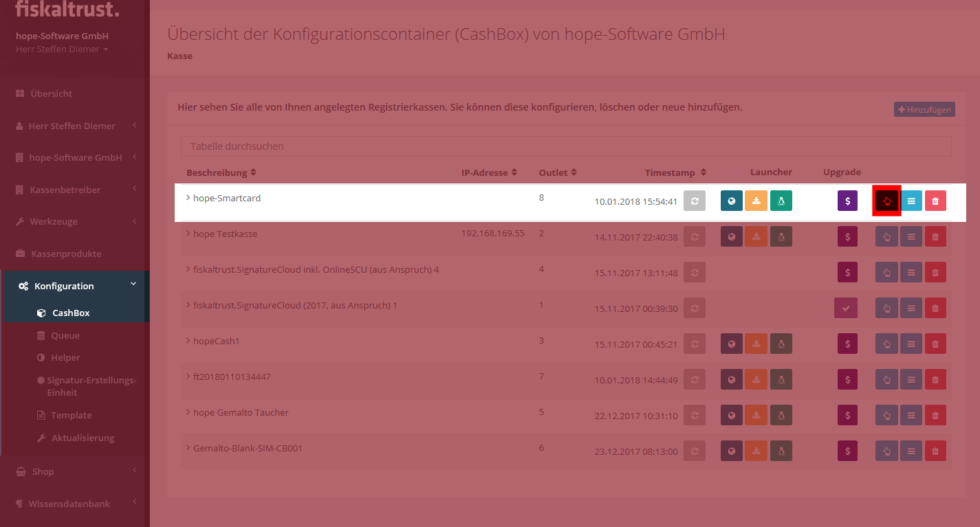
Task: Download launcher for hope-Smartcard row
Action: [756, 201]
